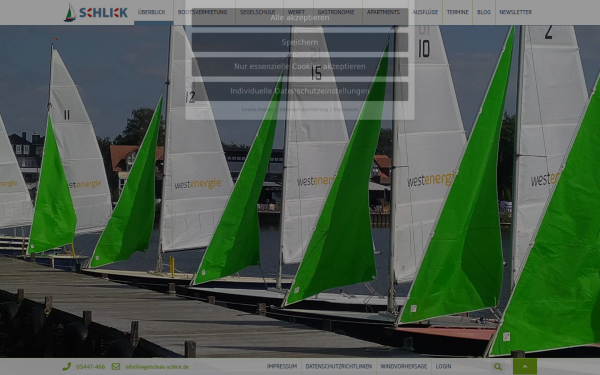Open search with the magnifier icon
The image size is (600, 375).
click(497, 366)
